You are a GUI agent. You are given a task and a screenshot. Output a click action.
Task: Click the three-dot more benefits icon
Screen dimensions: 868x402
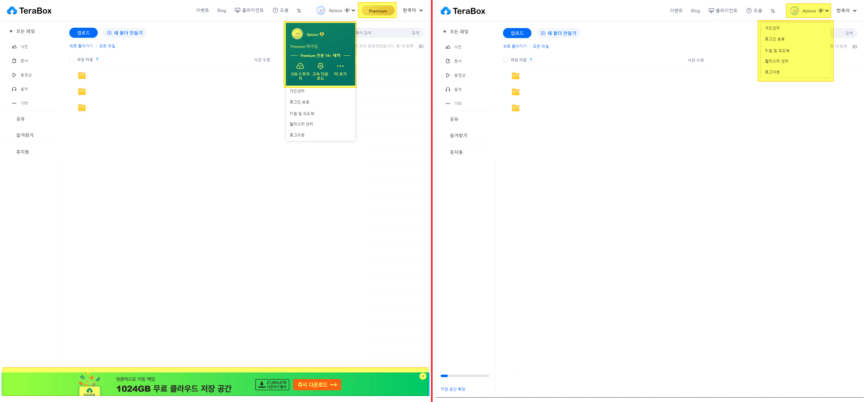tap(340, 66)
